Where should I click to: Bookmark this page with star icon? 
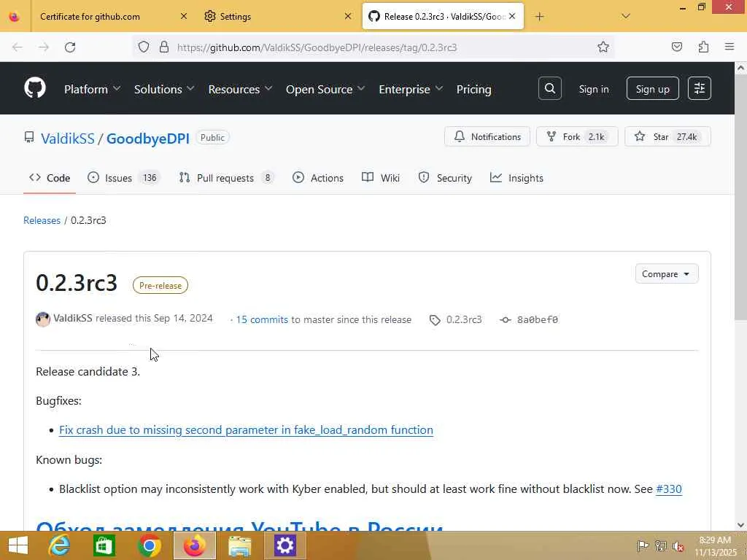(603, 47)
